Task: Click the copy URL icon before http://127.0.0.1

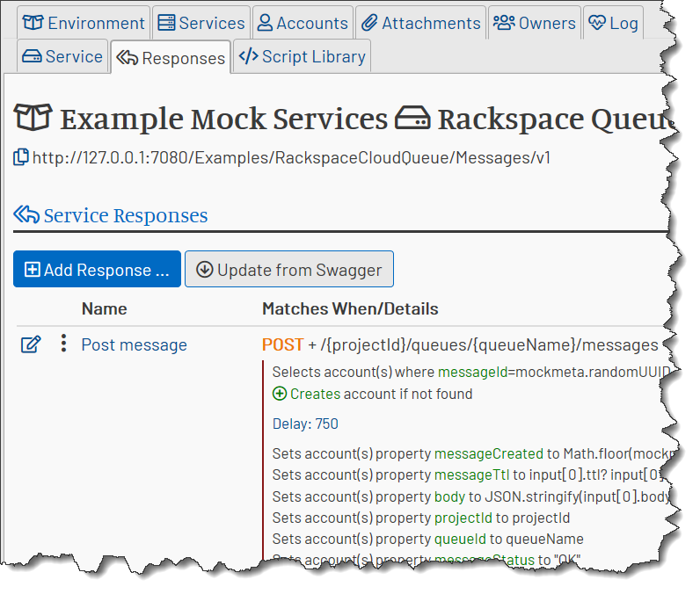Action: 21,157
